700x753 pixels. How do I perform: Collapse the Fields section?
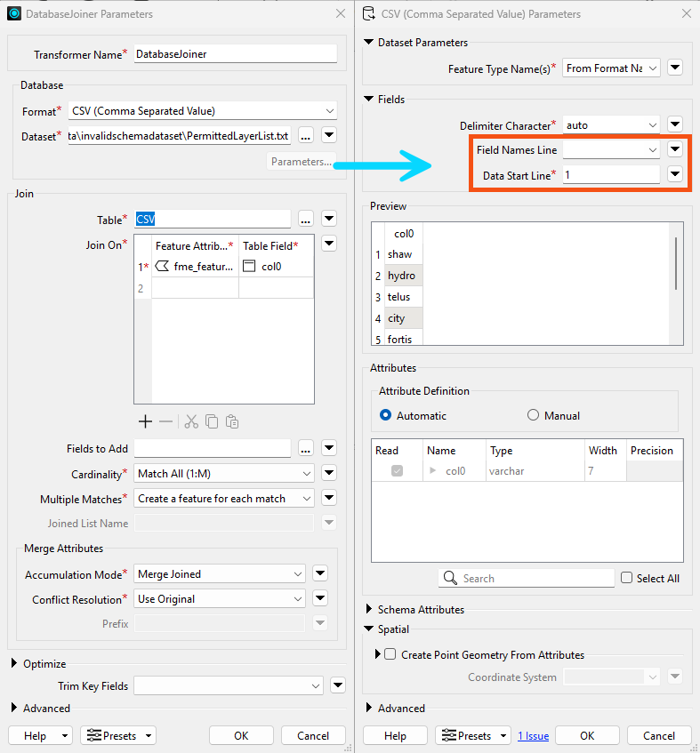[368, 99]
